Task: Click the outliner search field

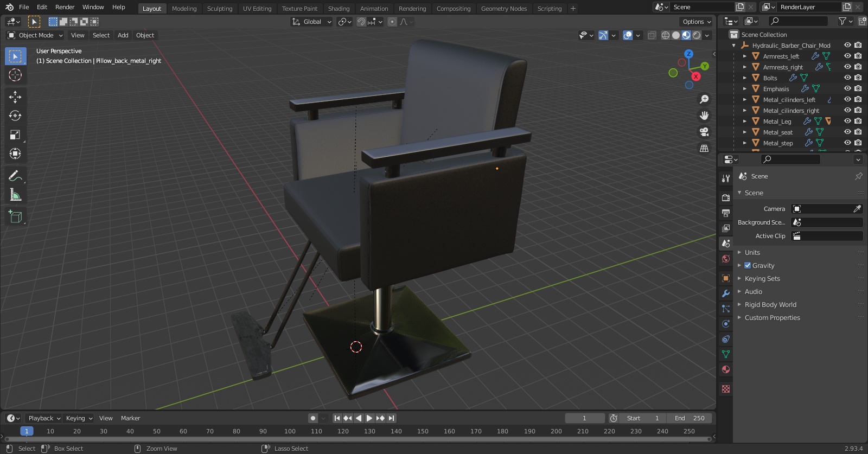Action: click(799, 21)
